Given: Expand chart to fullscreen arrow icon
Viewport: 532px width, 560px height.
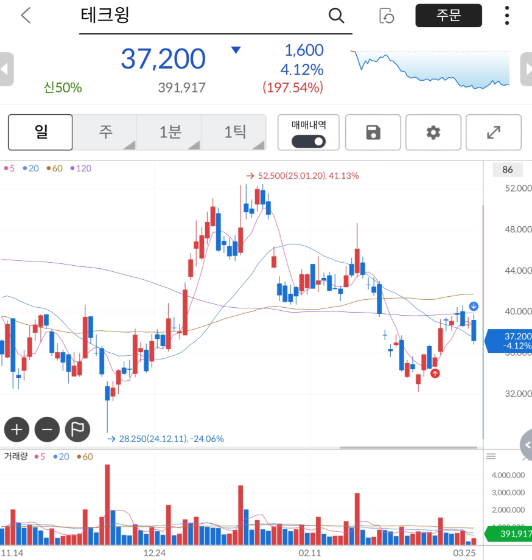Looking at the screenshot, I should pyautogui.click(x=494, y=132).
